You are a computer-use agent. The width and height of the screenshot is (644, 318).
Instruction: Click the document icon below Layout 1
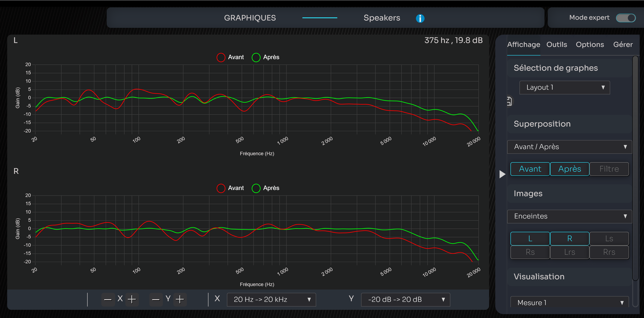click(x=509, y=101)
